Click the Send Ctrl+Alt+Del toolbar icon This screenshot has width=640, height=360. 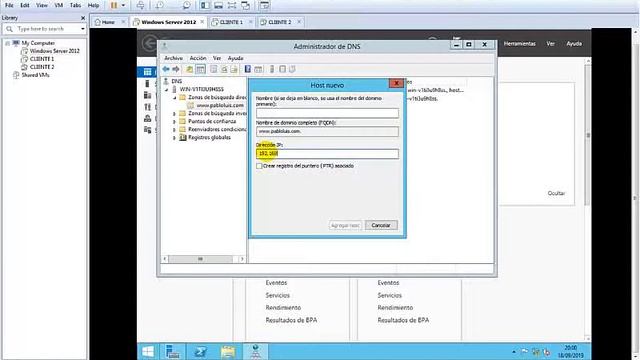pyautogui.click(x=140, y=5)
